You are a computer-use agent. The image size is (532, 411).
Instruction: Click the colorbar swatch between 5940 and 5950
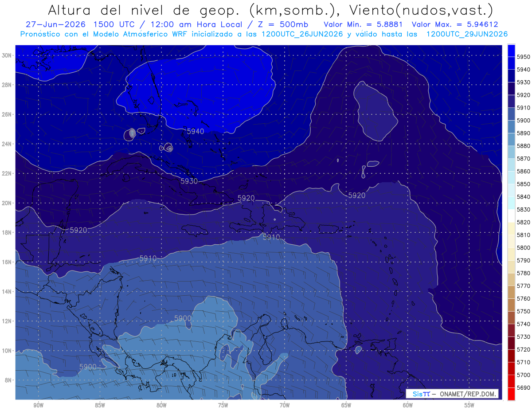[x=511, y=63]
